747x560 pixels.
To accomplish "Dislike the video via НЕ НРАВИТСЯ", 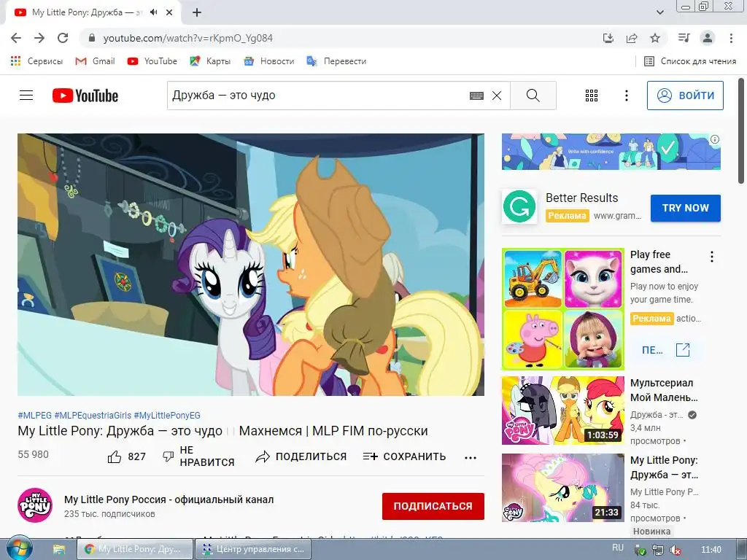I will click(x=198, y=456).
